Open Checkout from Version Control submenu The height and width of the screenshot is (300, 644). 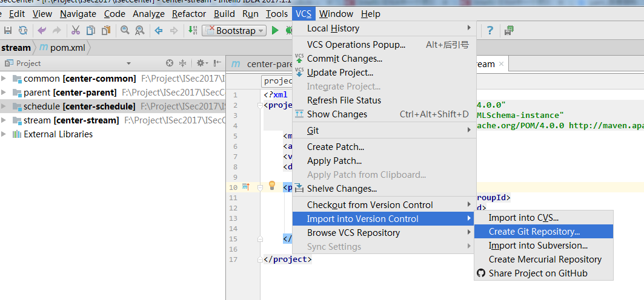[x=384, y=205]
